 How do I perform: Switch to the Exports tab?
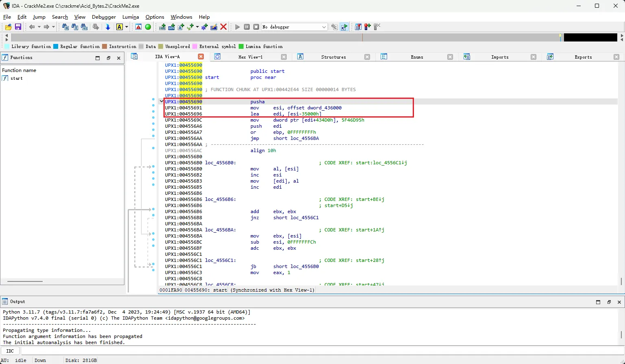point(583,57)
